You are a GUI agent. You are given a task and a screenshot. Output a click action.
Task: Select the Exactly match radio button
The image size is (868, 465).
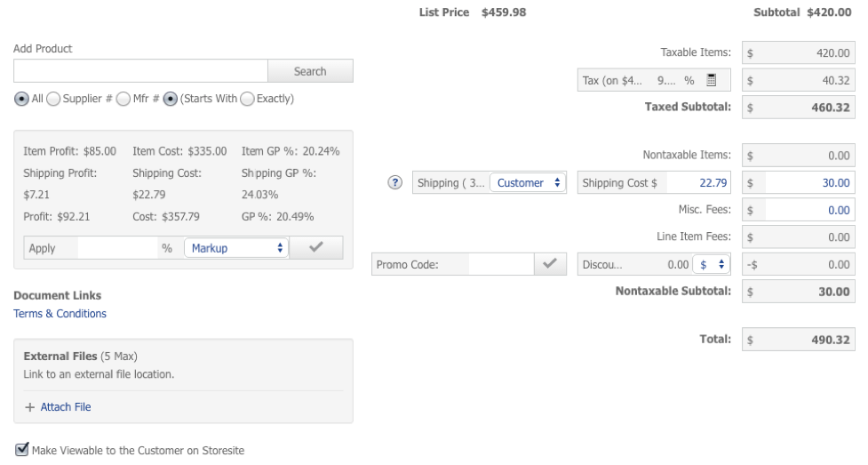tap(247, 99)
